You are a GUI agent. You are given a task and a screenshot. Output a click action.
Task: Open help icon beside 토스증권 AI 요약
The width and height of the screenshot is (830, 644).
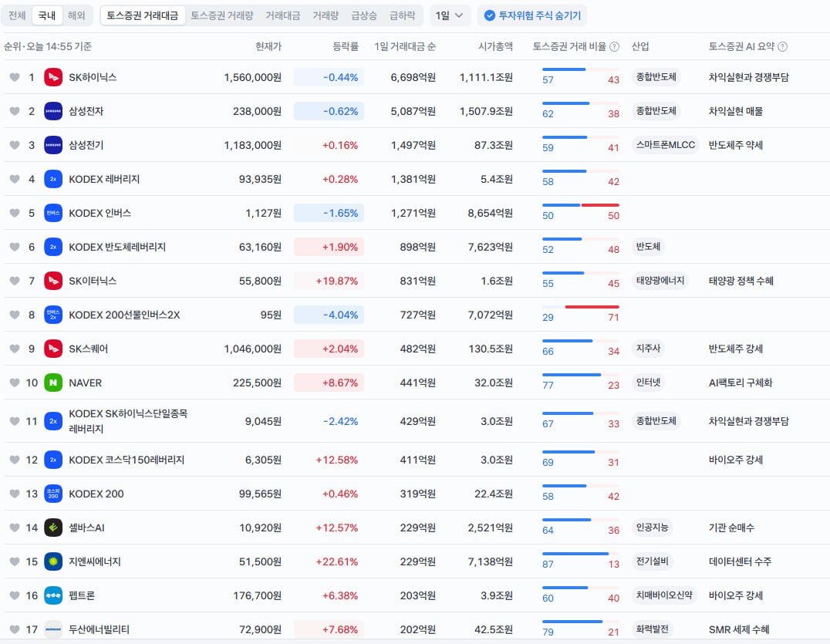point(782,46)
